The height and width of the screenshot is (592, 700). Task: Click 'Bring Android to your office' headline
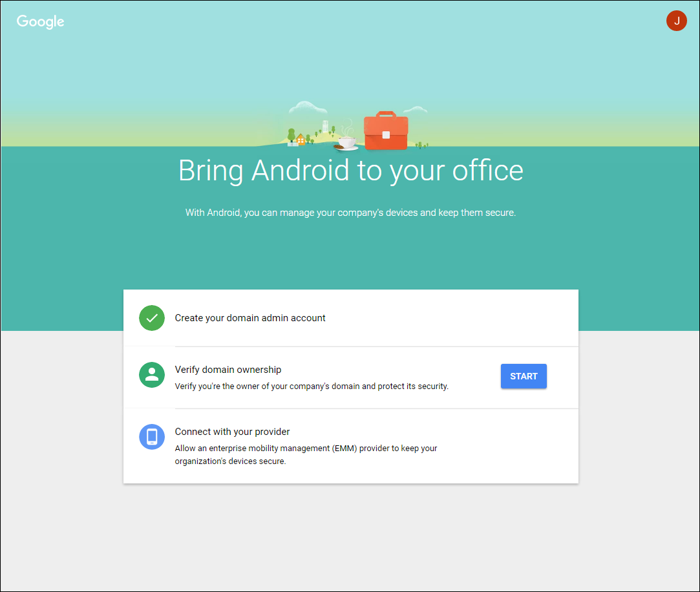351,171
